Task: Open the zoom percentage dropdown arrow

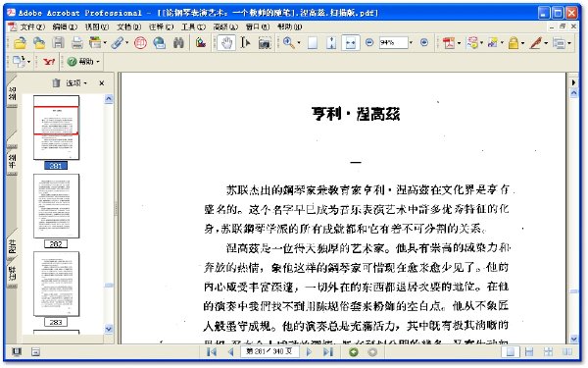Action: [411, 43]
